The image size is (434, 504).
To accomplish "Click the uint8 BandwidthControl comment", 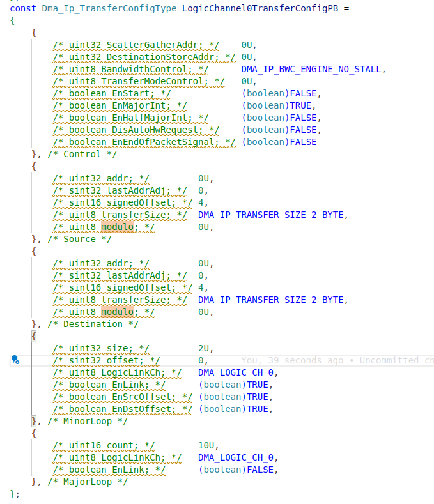I will [130, 70].
